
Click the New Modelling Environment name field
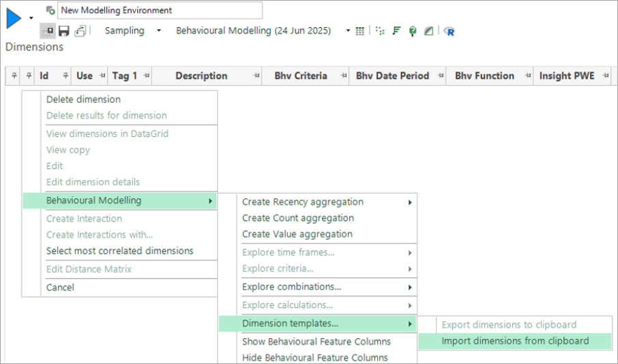click(x=160, y=10)
